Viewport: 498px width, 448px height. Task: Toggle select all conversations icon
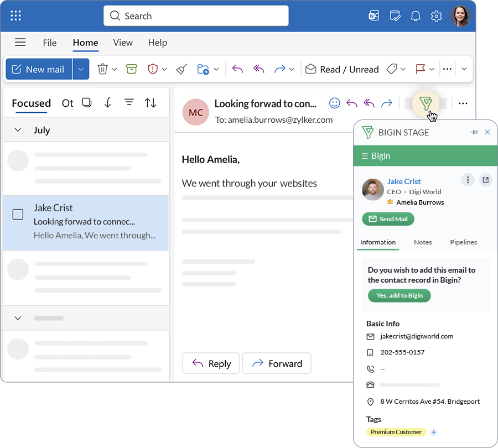click(x=87, y=103)
